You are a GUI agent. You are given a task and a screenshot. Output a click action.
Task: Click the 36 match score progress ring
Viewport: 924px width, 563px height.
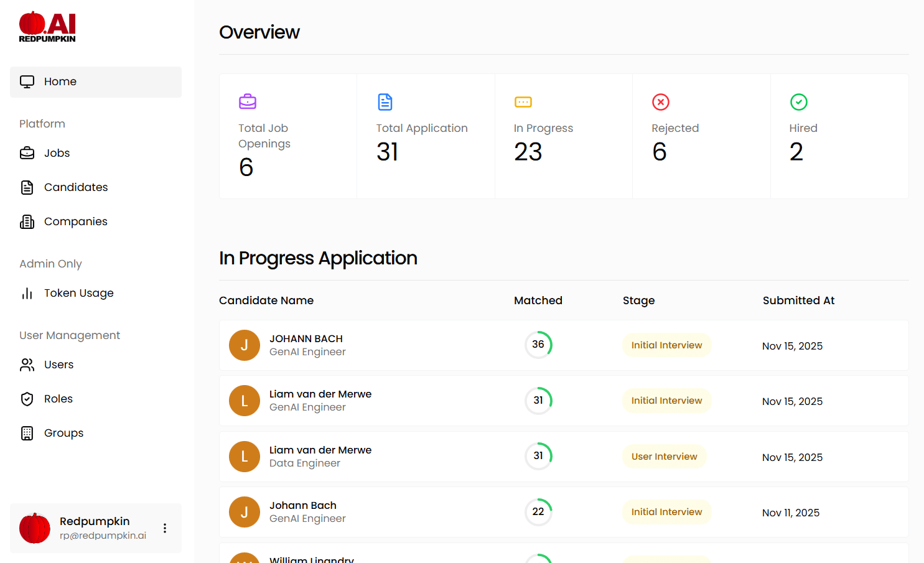[x=538, y=345]
